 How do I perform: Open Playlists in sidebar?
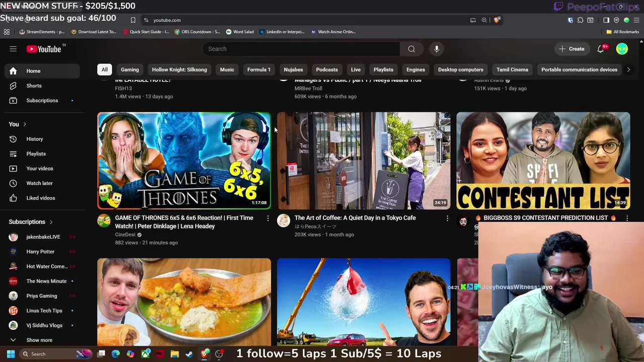tap(42, 154)
